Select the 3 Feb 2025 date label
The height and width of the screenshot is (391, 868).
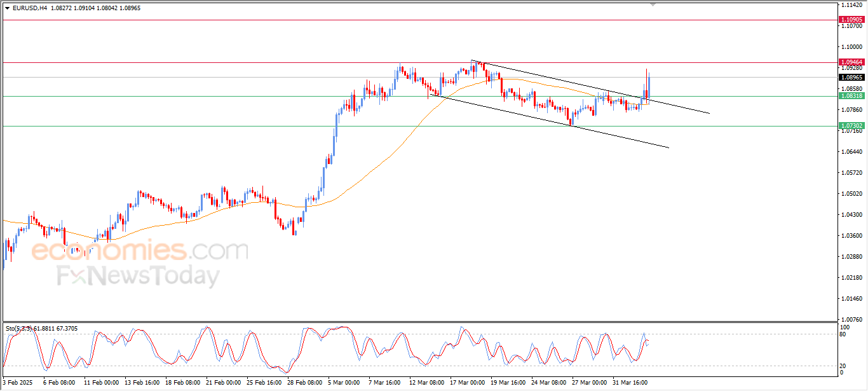(18, 383)
